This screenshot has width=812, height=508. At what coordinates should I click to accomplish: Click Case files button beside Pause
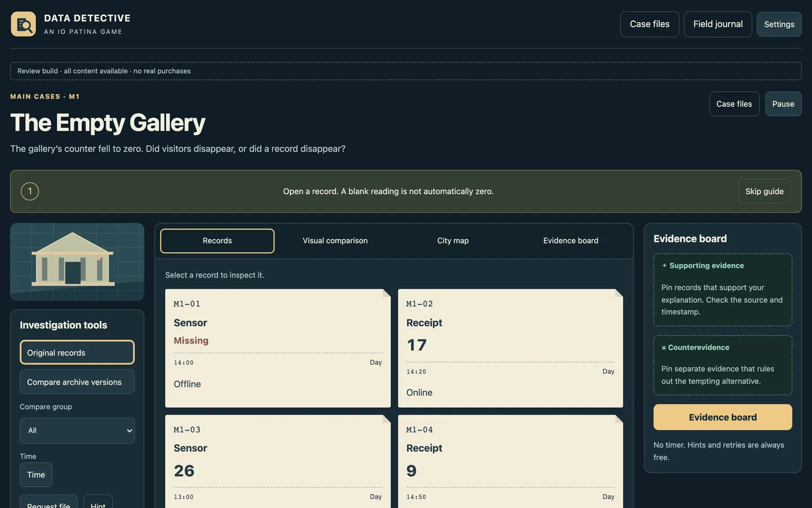(x=734, y=104)
